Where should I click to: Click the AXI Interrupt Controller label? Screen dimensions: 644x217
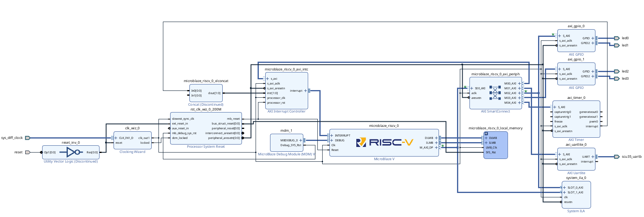click(x=286, y=111)
